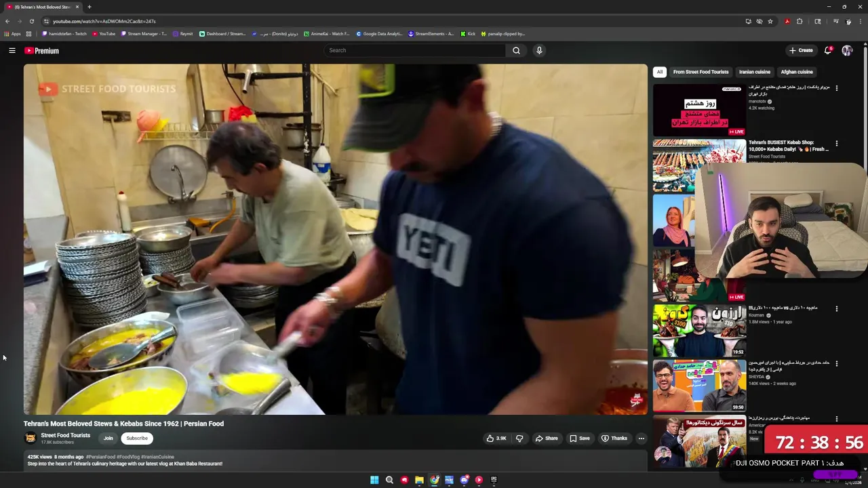This screenshot has width=868, height=488.
Task: Open options for the $100 food Kourman video
Action: 836,308
